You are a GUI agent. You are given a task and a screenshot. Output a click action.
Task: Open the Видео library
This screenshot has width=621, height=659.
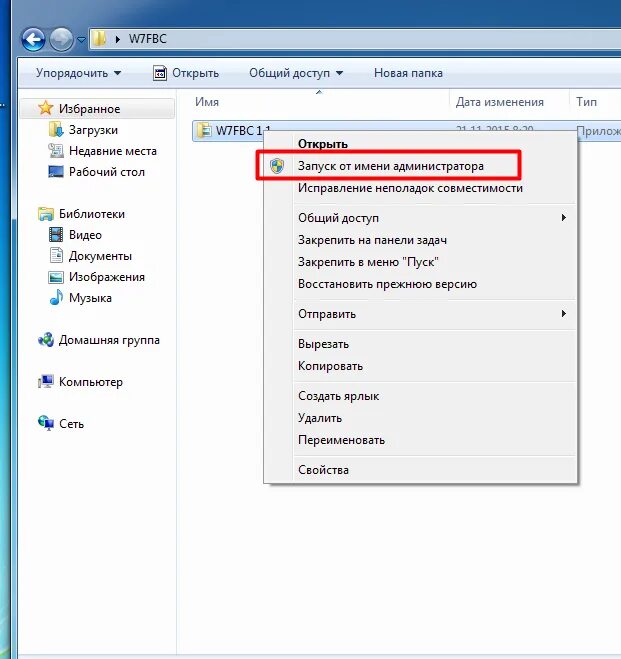[x=85, y=235]
